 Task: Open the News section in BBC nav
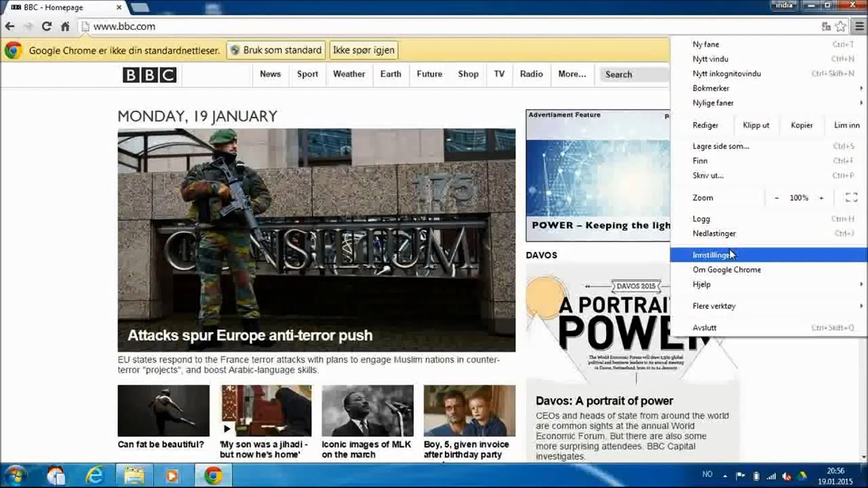[x=270, y=75]
